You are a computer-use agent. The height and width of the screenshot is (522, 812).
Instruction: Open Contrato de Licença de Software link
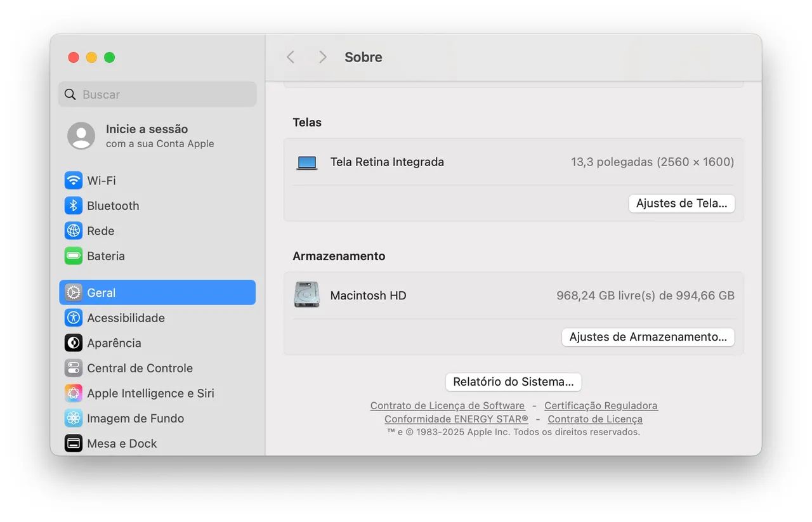tap(447, 405)
